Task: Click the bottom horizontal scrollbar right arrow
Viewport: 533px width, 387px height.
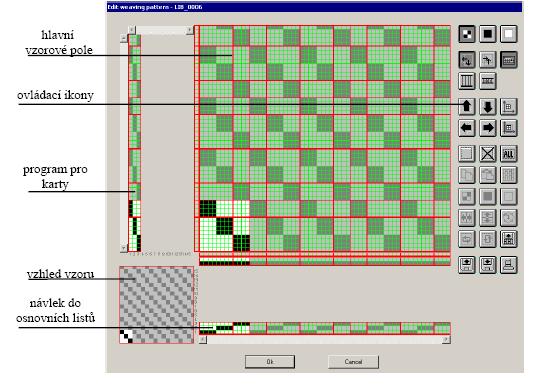Action: [x=446, y=339]
